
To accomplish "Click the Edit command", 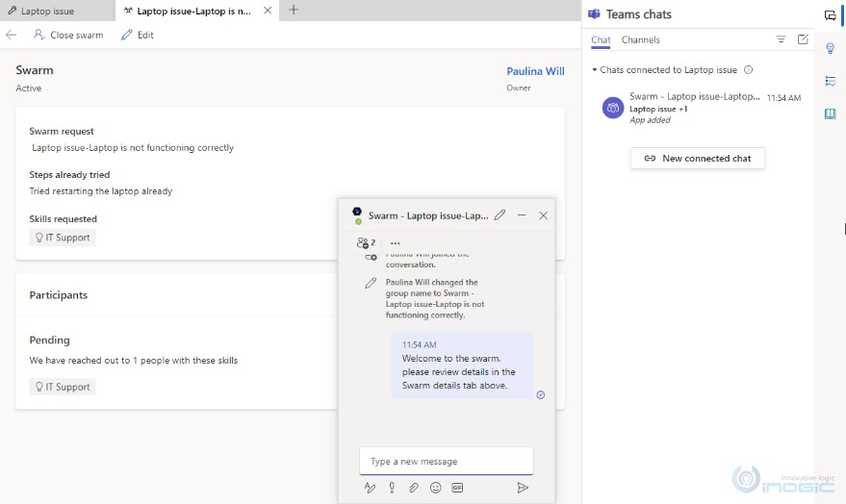I will tap(138, 35).
